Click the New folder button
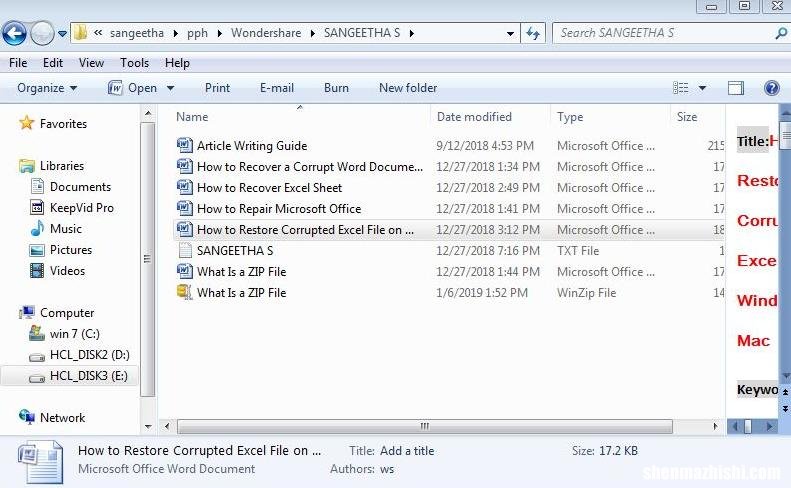 (408, 88)
